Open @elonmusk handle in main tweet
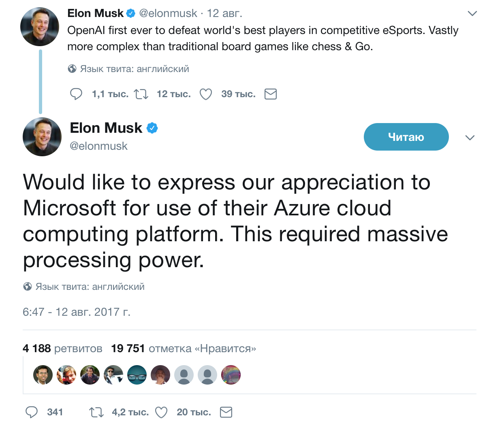The width and height of the screenshot is (504, 438). pos(98,146)
